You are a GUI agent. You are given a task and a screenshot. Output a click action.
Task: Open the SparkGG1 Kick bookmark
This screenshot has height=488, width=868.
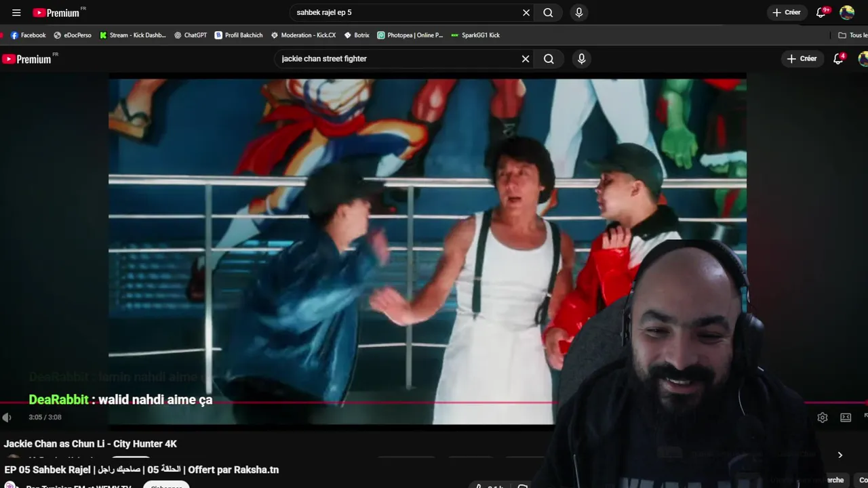[x=475, y=35]
